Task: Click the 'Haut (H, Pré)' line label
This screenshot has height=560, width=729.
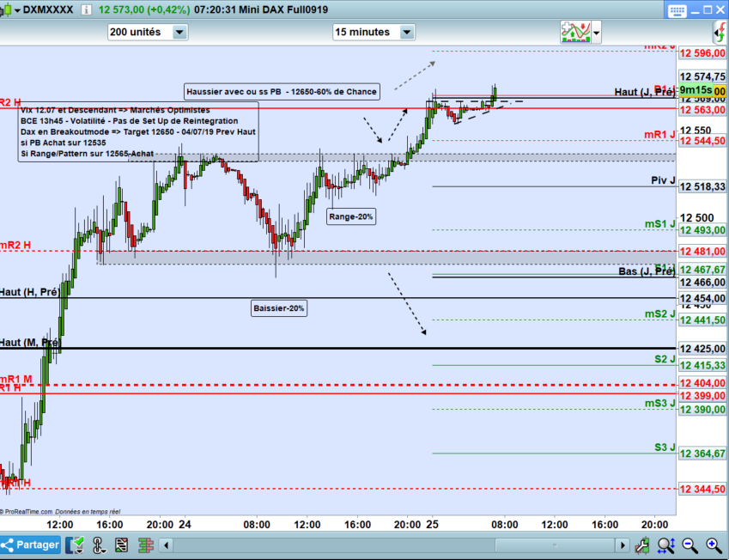Action: tap(30, 292)
